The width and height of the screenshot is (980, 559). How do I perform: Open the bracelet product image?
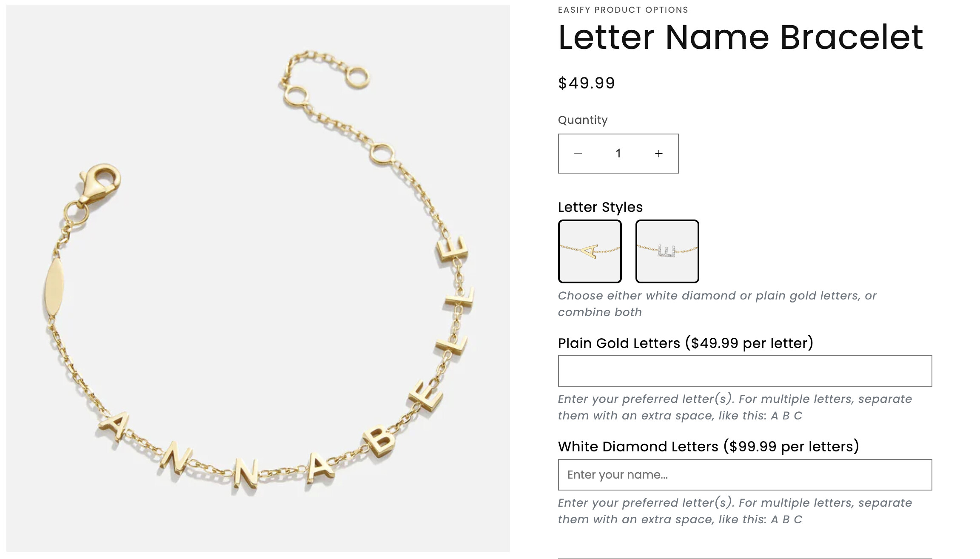[258, 278]
